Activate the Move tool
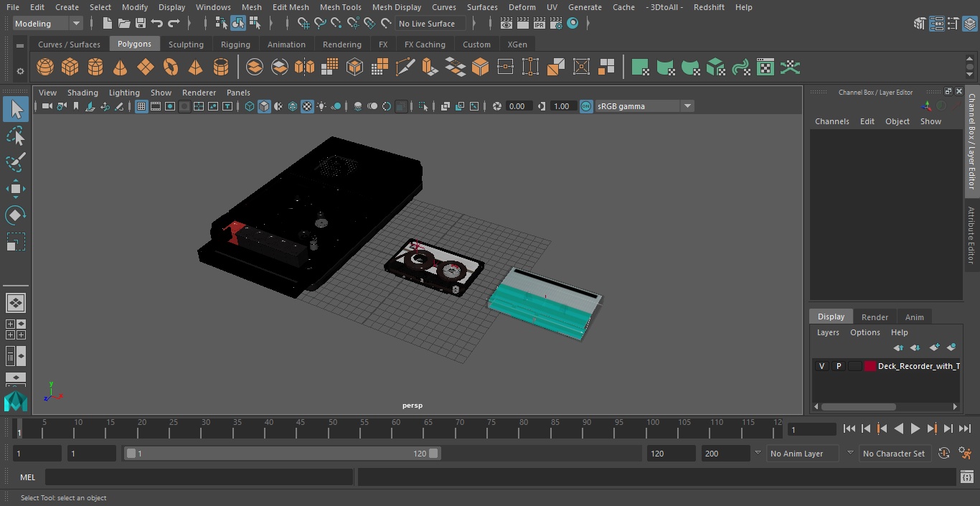The height and width of the screenshot is (506, 980). [x=16, y=189]
